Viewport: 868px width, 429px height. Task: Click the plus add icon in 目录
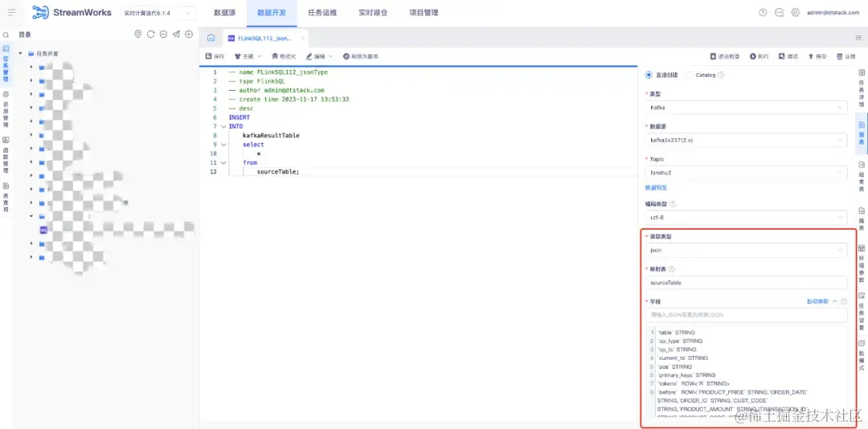click(189, 35)
